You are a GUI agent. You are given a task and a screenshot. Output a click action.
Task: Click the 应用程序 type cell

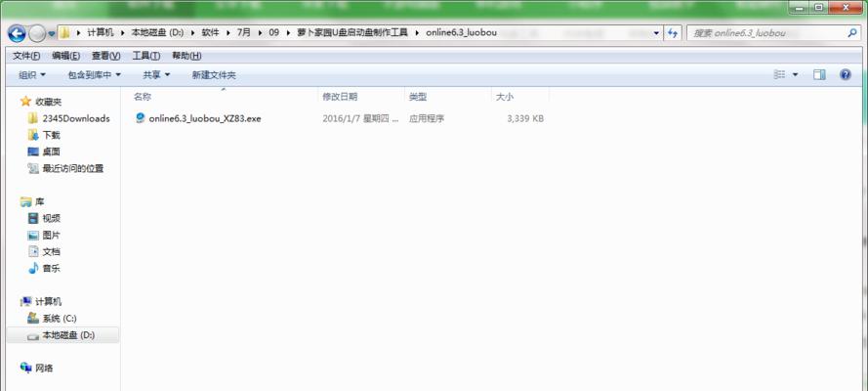coord(427,118)
